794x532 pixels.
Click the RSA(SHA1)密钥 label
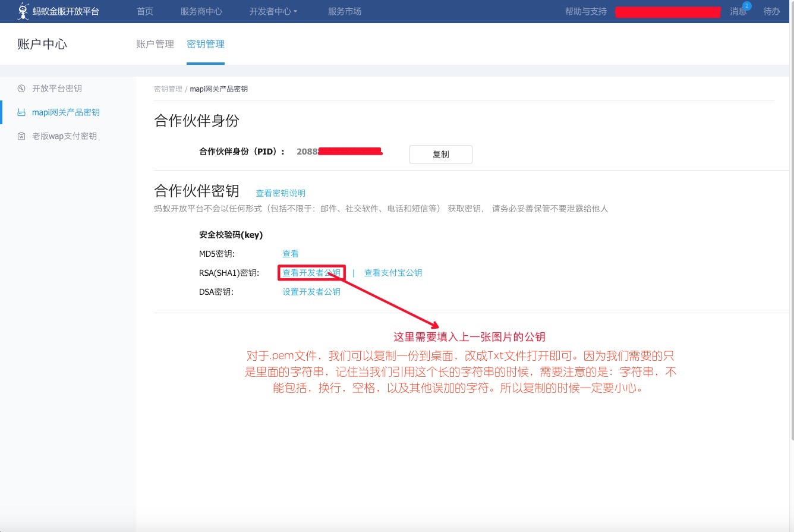coord(229,273)
